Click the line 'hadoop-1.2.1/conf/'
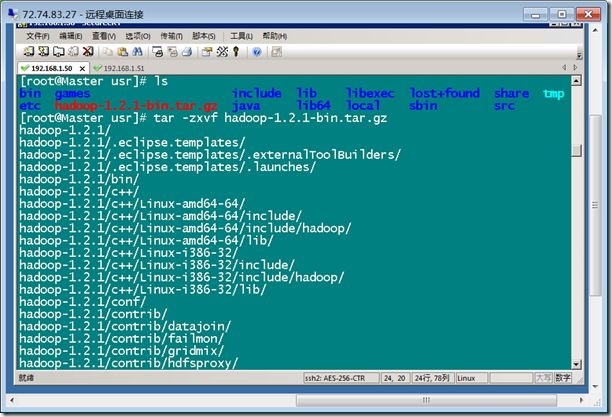Viewport: 612px width, 417px height. [82, 301]
